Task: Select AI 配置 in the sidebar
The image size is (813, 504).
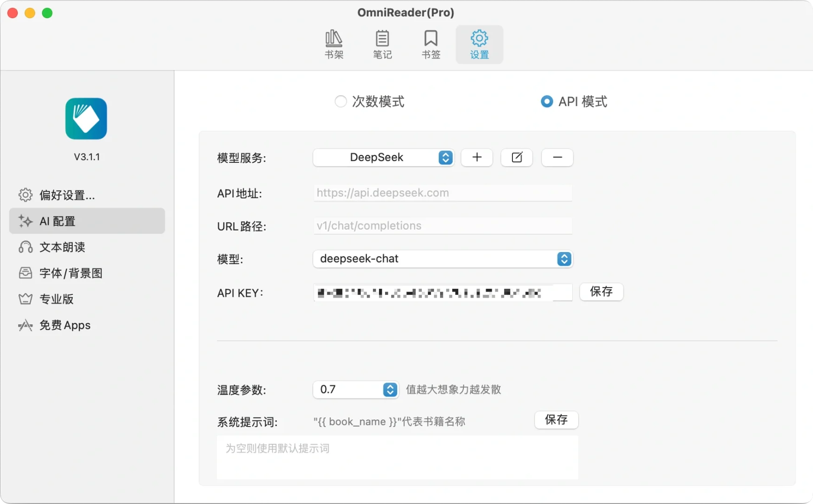Action: (x=87, y=221)
